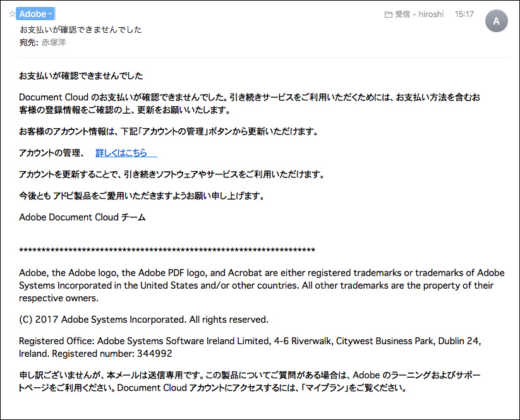This screenshot has width=520, height=420.
Task: Click the Registered number: 344992 text
Action: pos(112,354)
